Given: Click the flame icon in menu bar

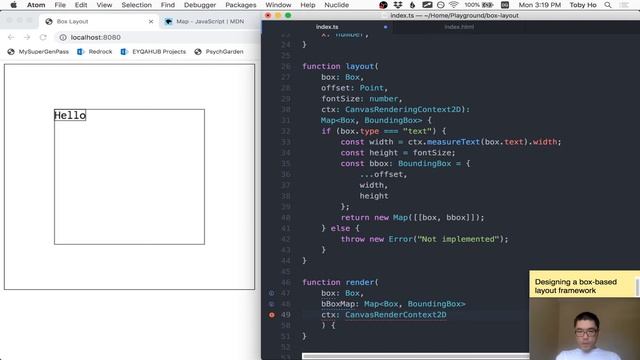Looking at the screenshot, I should [x=412, y=5].
